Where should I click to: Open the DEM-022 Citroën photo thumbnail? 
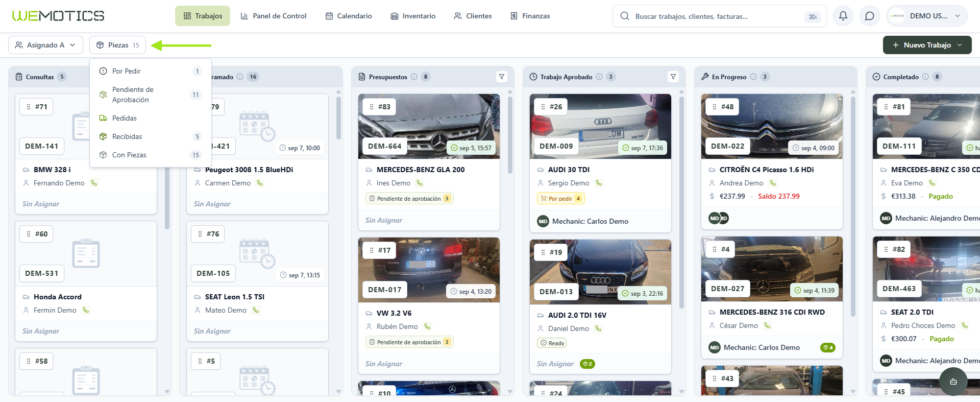(x=772, y=126)
